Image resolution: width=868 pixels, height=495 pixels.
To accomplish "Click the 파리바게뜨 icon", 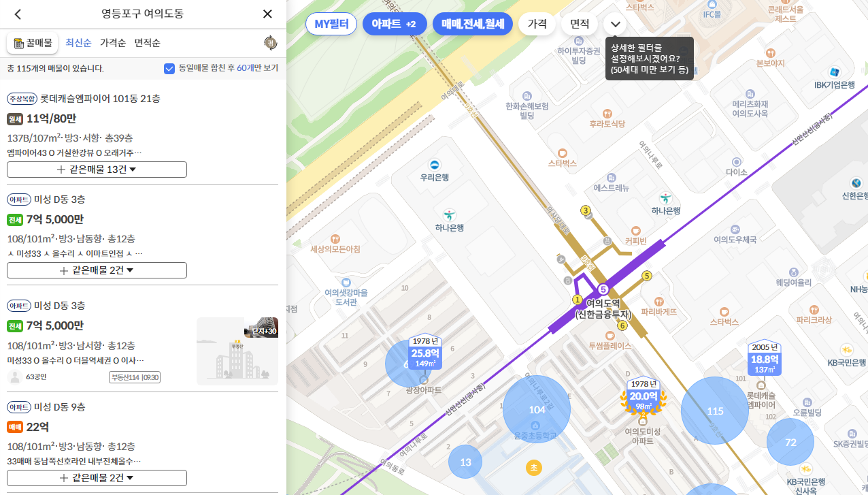I will point(658,301).
